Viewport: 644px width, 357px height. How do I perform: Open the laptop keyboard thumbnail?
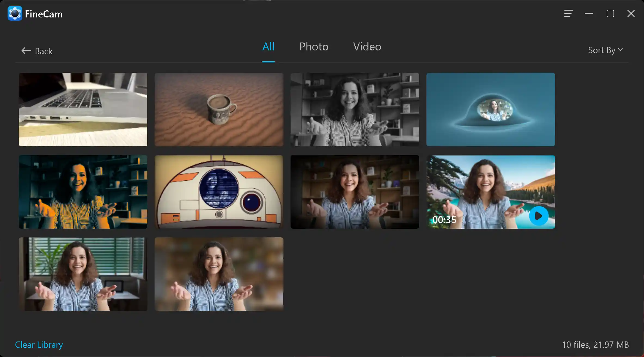pyautogui.click(x=83, y=109)
